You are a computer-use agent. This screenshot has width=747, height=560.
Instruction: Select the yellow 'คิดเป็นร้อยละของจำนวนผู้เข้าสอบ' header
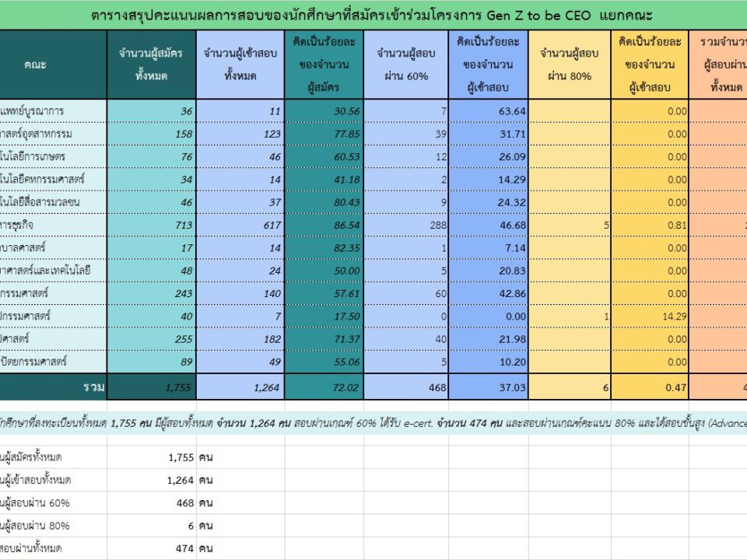tap(650, 65)
